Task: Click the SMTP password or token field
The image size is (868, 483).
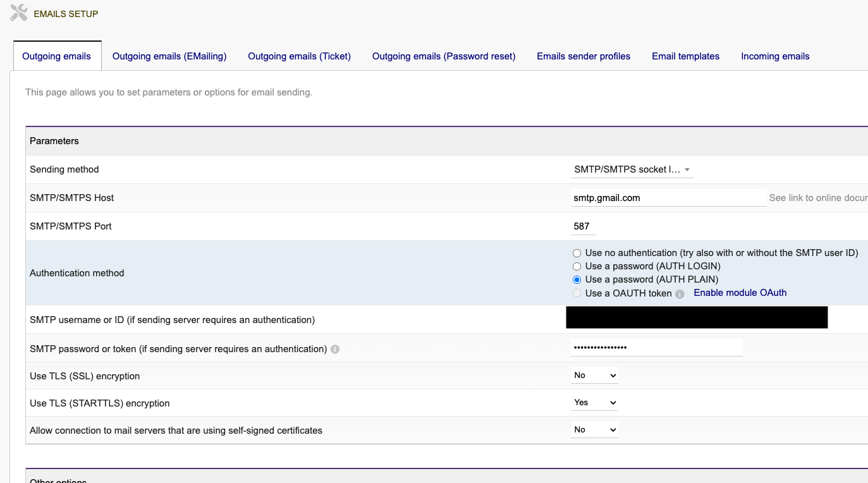Action: coord(656,348)
